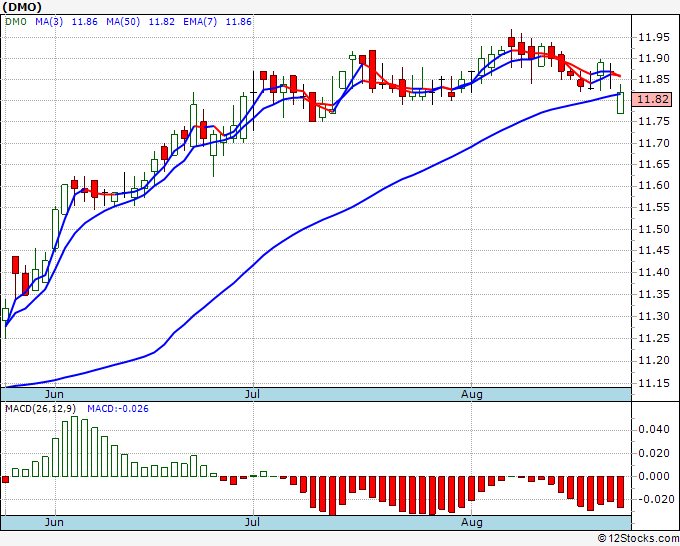Click the tallest green MACD histogram bar

pos(75,447)
